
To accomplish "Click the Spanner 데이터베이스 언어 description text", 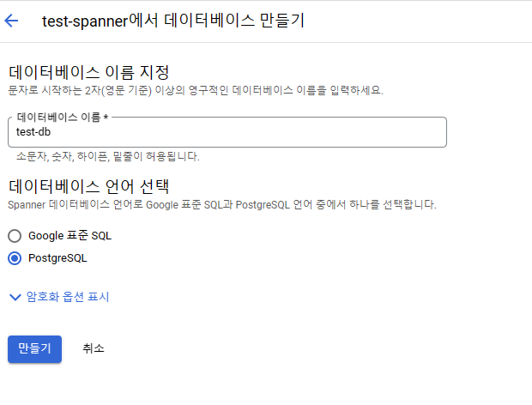I will point(222,205).
